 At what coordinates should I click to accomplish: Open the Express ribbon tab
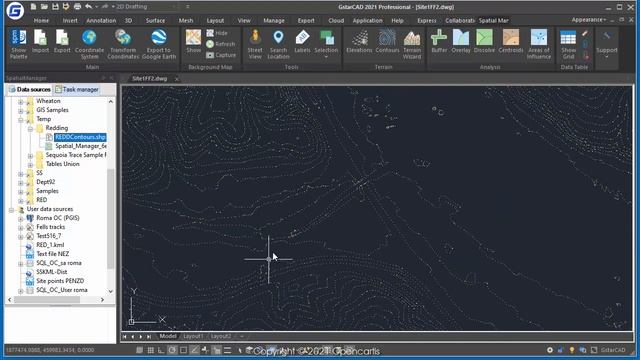(x=427, y=20)
